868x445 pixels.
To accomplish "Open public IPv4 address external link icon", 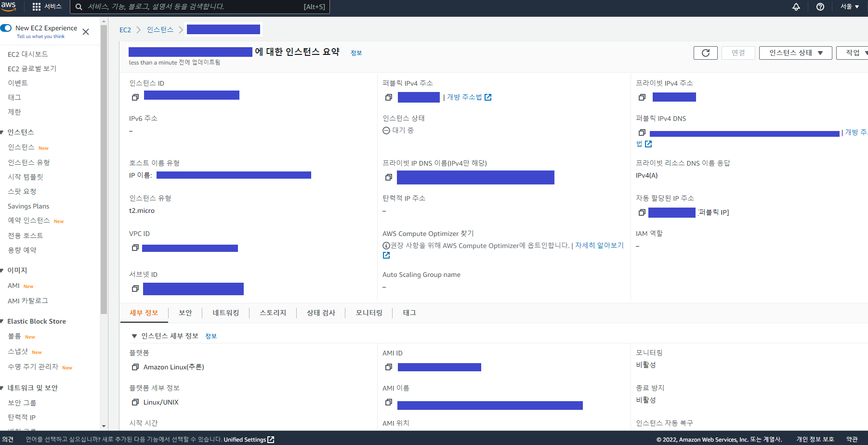I will pos(488,97).
